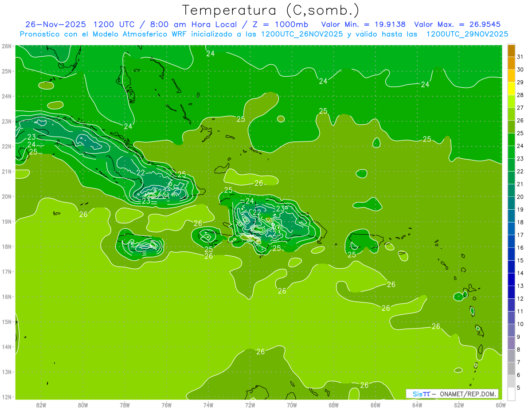
Task: Select the color scale label '17'
Action: coord(520,235)
